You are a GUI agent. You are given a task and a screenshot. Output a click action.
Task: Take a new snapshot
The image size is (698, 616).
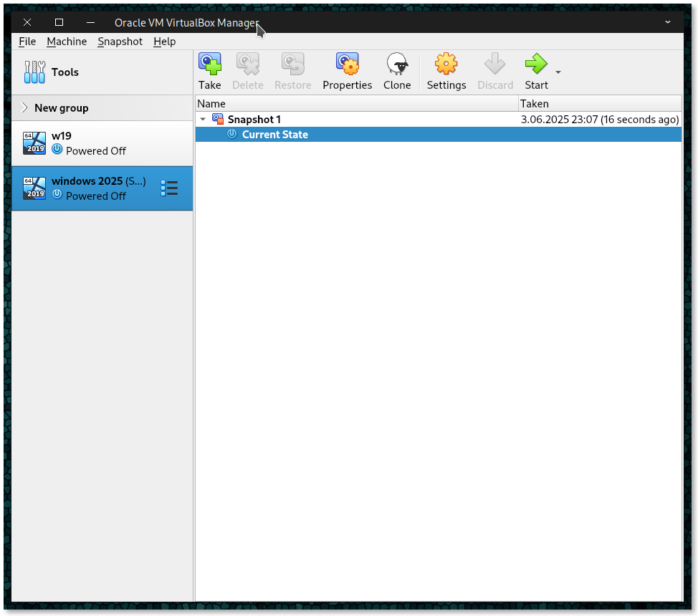[x=210, y=72]
